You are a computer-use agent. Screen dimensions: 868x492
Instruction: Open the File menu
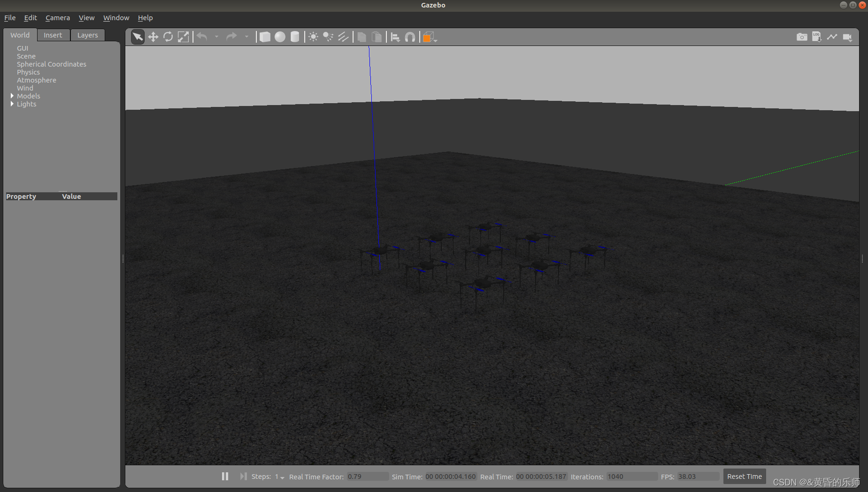point(10,18)
